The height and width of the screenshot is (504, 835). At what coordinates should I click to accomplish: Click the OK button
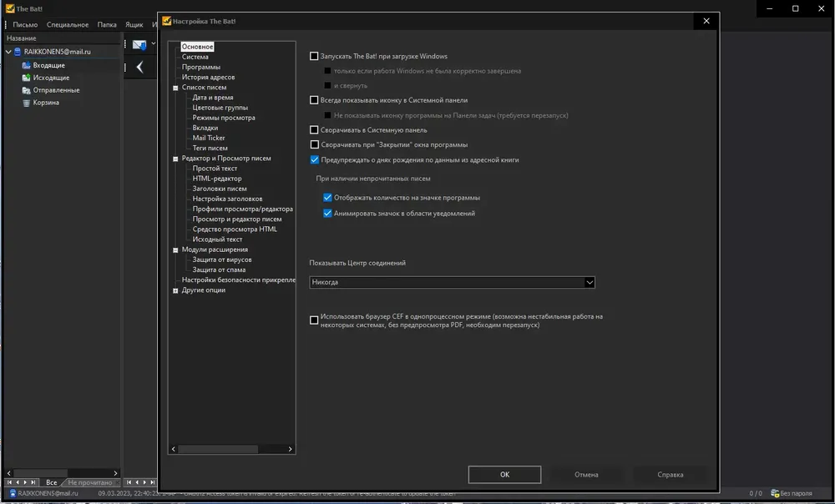pos(504,475)
